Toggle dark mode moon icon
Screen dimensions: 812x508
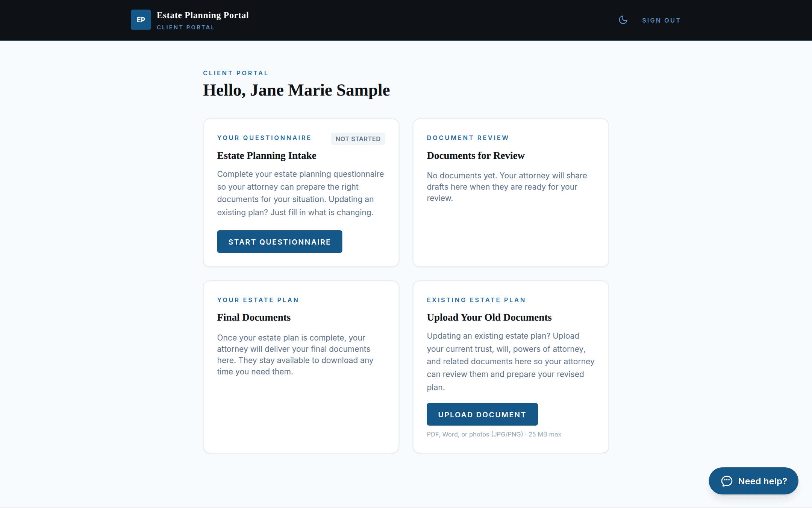(x=623, y=20)
